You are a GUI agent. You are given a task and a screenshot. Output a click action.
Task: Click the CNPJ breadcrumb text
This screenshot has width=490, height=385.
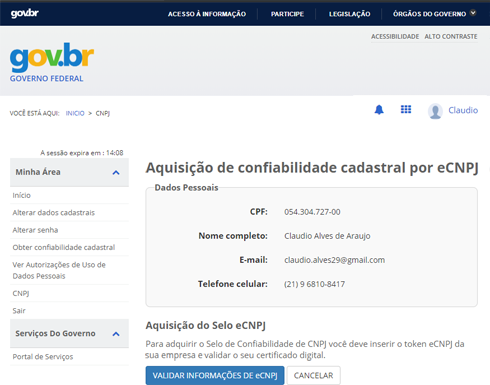(103, 113)
